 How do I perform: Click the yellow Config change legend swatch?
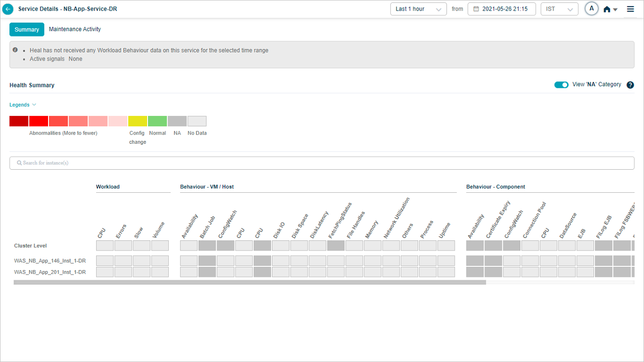point(137,121)
